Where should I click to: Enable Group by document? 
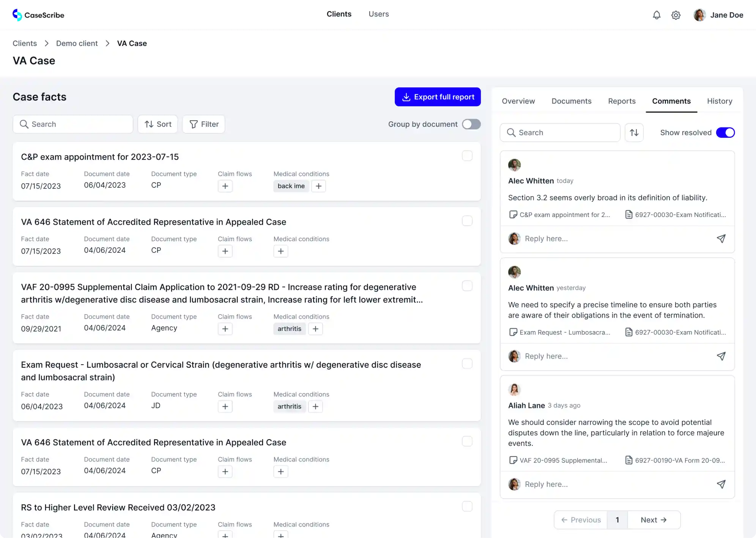coord(471,124)
